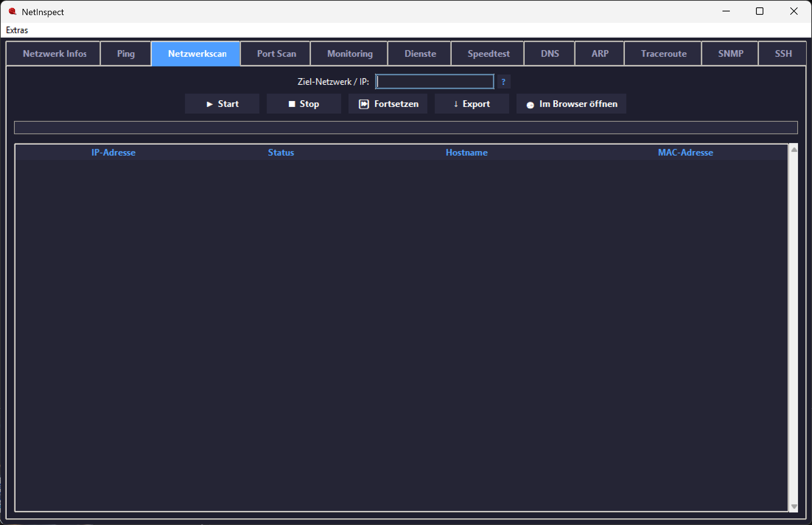Stop the running network scan
The image size is (812, 525).
pyautogui.click(x=304, y=104)
